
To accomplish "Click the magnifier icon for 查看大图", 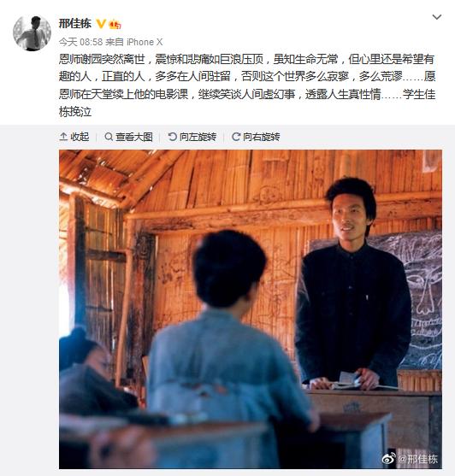I will 109,137.
